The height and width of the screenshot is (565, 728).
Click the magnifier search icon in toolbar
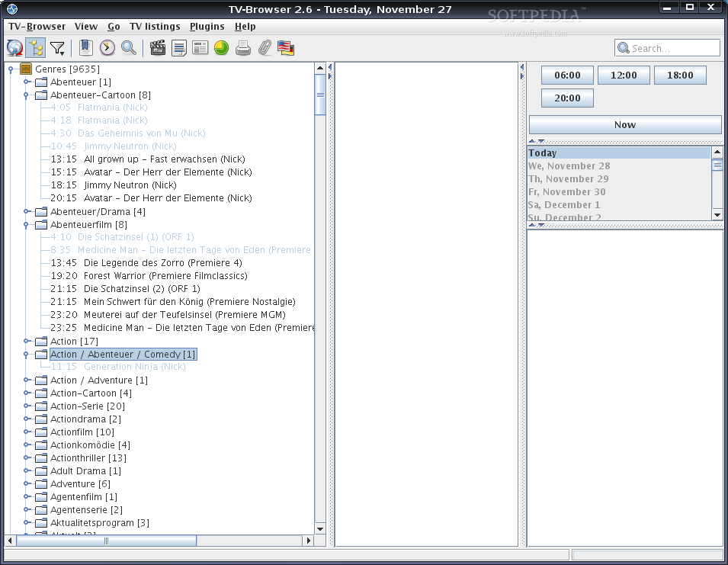pyautogui.click(x=129, y=48)
